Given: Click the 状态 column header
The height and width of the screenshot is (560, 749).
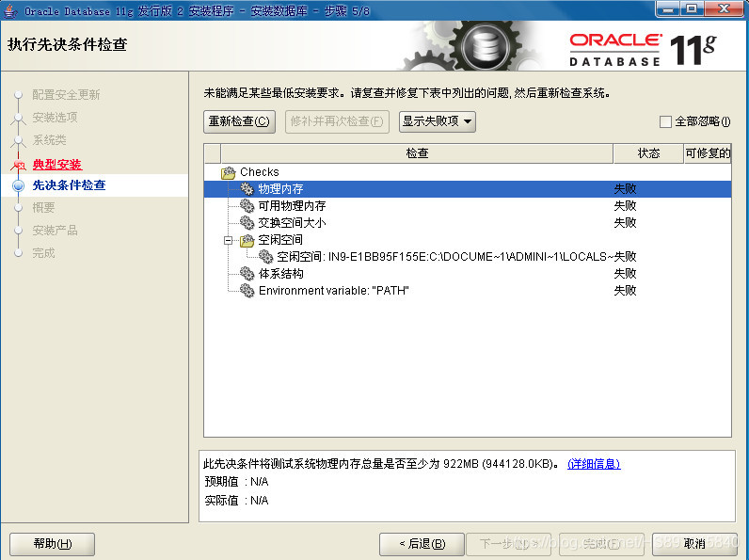Looking at the screenshot, I should point(648,153).
